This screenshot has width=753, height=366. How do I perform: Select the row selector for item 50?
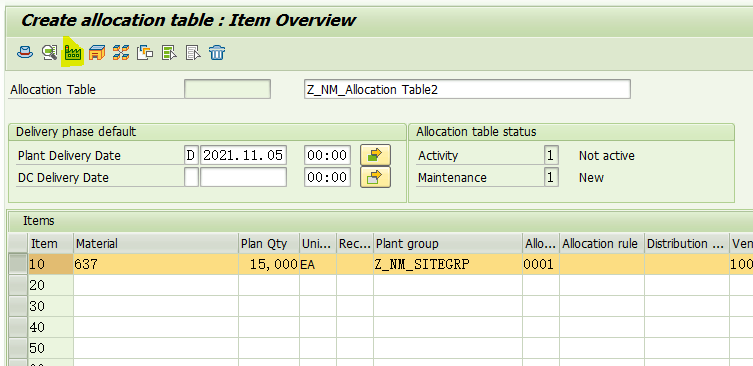(x=18, y=348)
